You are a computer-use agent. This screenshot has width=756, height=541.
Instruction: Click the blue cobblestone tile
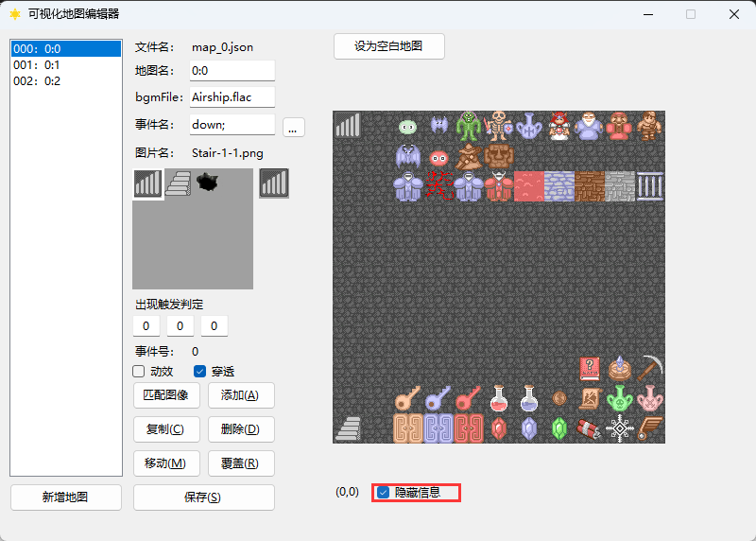click(x=559, y=186)
